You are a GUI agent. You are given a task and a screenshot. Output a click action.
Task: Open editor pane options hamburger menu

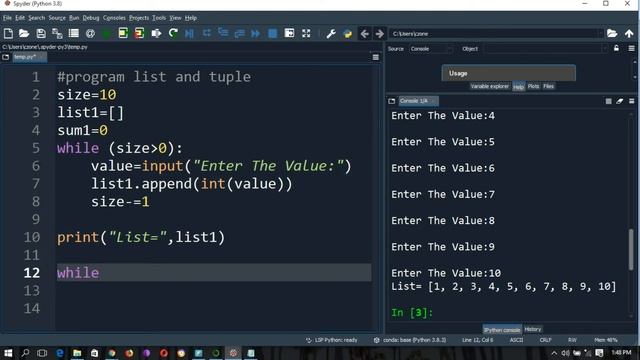376,58
